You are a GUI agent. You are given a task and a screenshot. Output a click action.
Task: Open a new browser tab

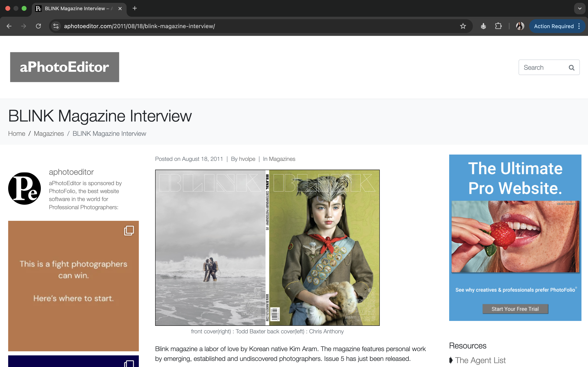[135, 9]
